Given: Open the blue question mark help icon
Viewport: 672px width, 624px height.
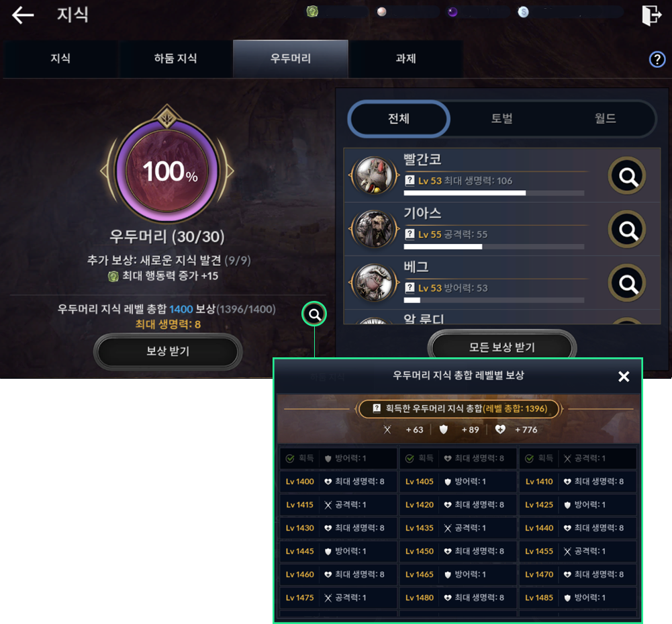Looking at the screenshot, I should pyautogui.click(x=657, y=59).
